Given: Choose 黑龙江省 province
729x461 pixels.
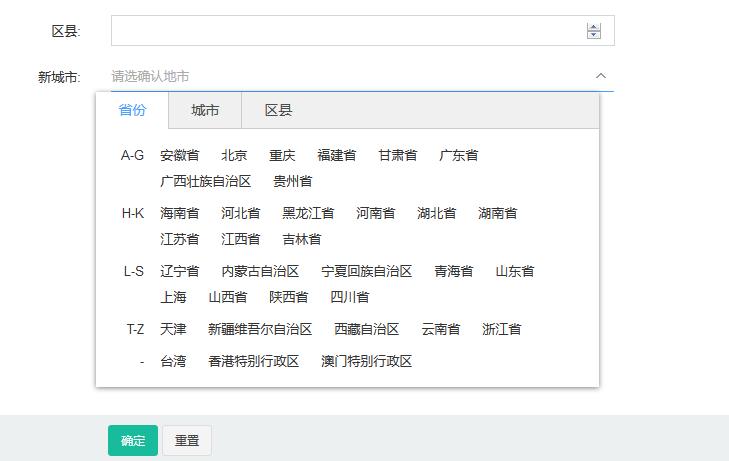Looking at the screenshot, I should (x=308, y=213).
